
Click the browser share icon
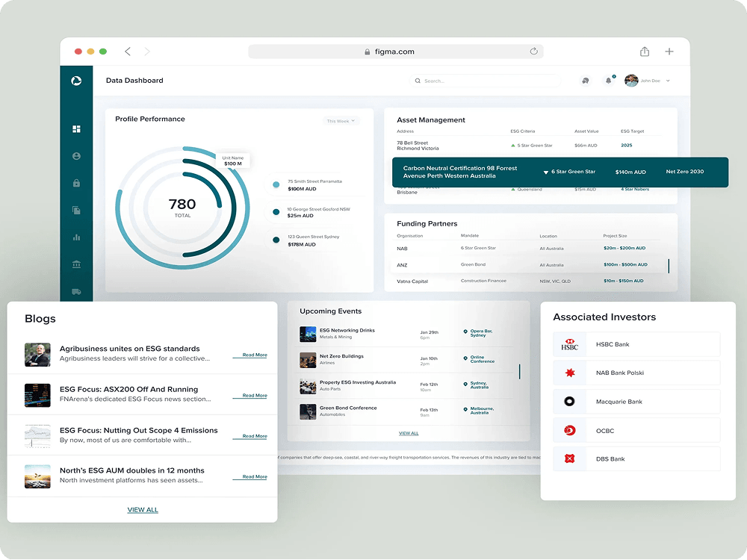point(645,52)
